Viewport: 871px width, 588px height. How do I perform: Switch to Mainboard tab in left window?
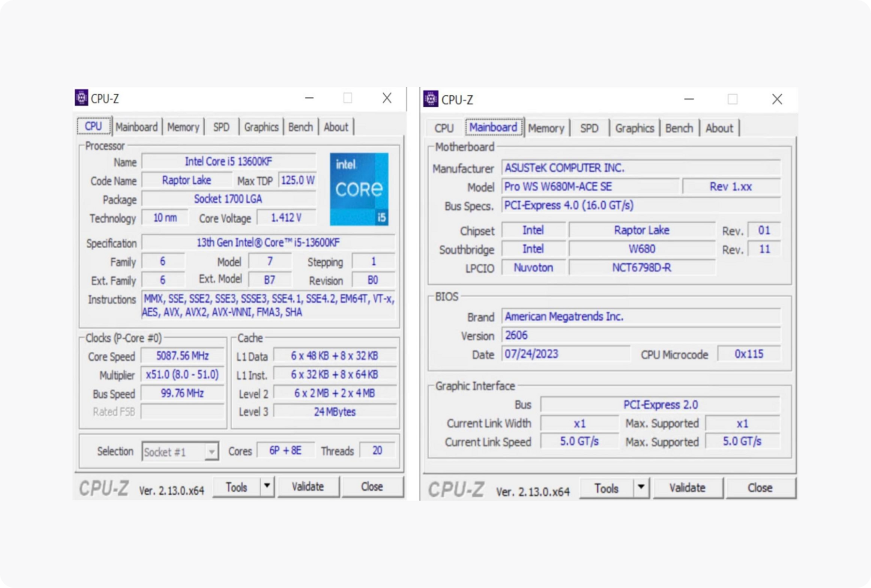(136, 127)
